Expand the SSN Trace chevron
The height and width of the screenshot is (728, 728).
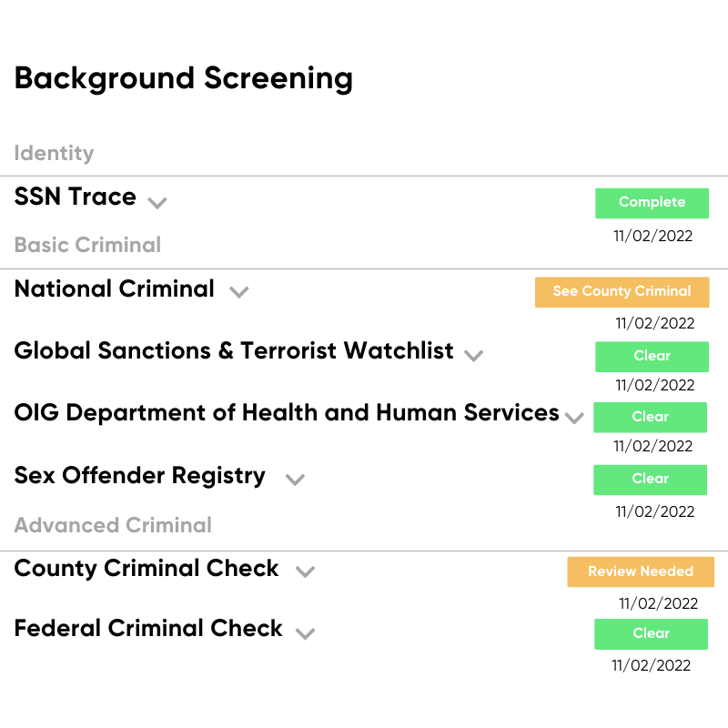(157, 203)
